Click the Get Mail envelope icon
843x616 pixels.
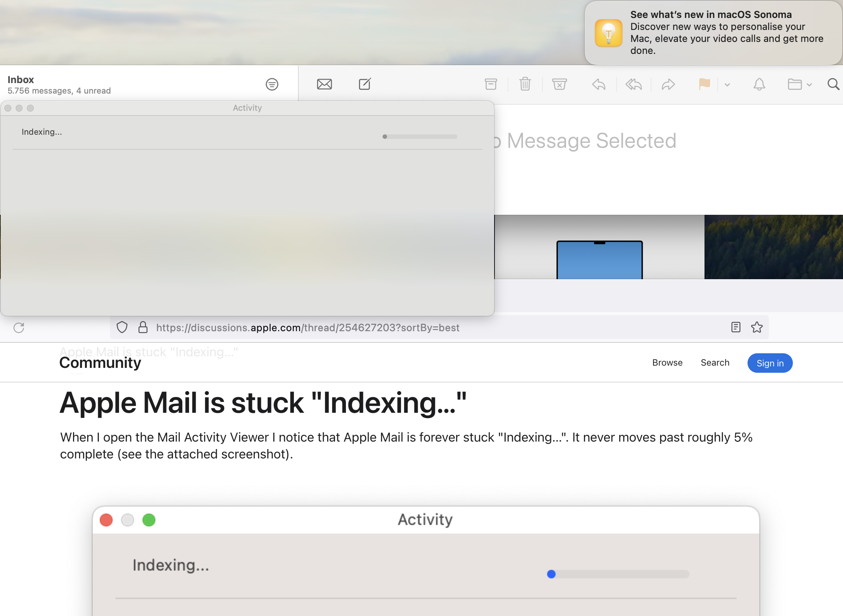pos(324,84)
